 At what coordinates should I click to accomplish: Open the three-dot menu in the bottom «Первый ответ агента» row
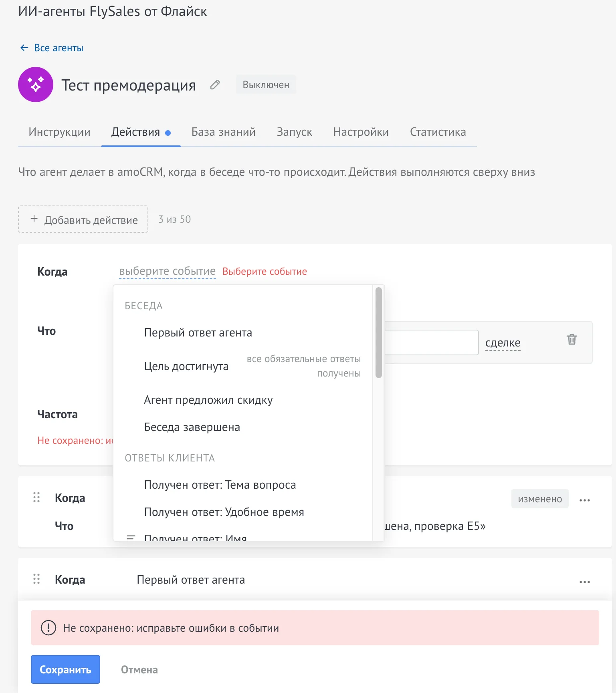(x=585, y=582)
